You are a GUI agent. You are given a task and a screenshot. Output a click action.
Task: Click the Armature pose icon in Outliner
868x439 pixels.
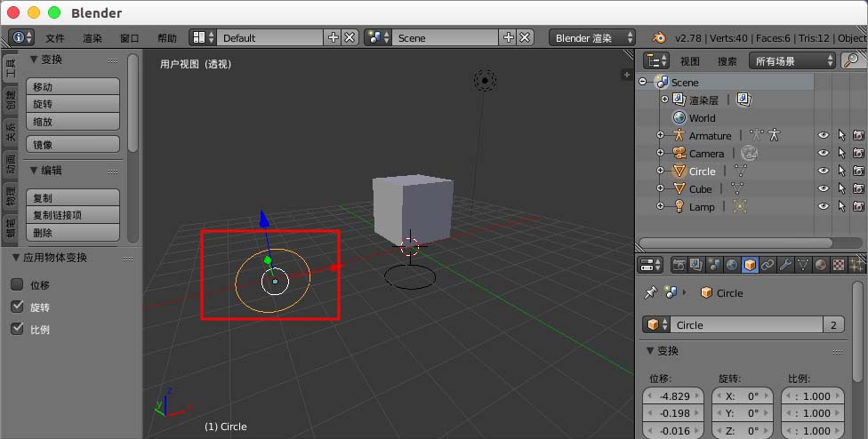click(774, 135)
